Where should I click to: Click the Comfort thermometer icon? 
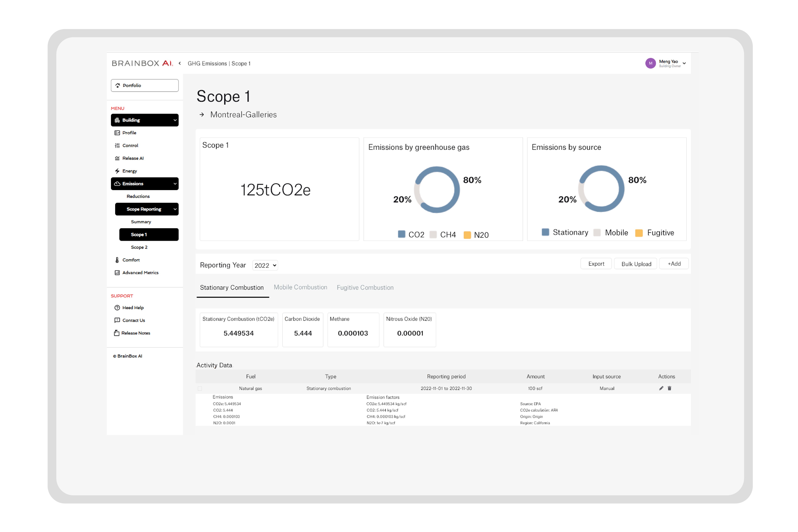117,260
